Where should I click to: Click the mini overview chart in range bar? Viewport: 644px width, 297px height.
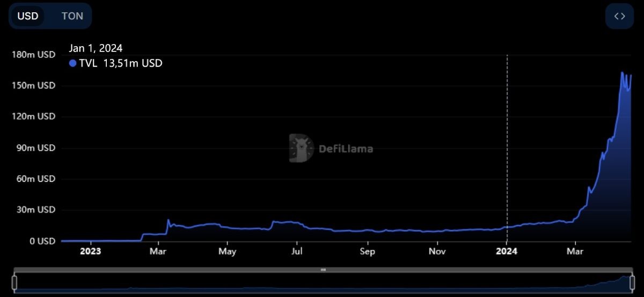[x=323, y=283]
